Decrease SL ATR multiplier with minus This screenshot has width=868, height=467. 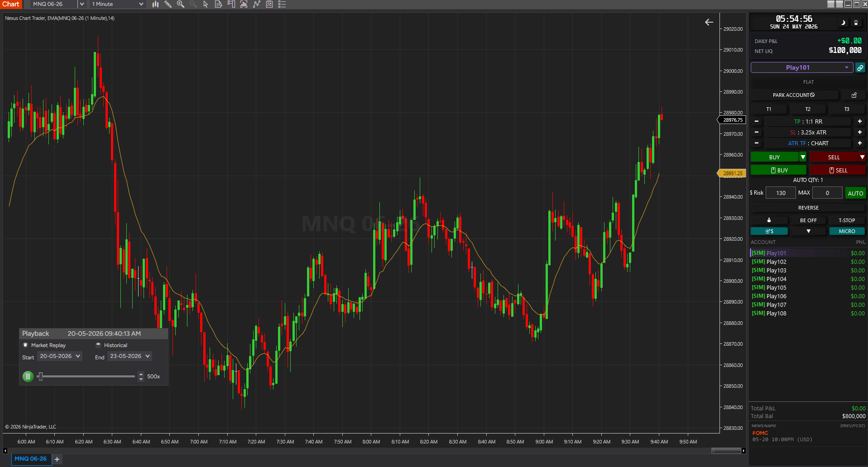click(x=757, y=132)
